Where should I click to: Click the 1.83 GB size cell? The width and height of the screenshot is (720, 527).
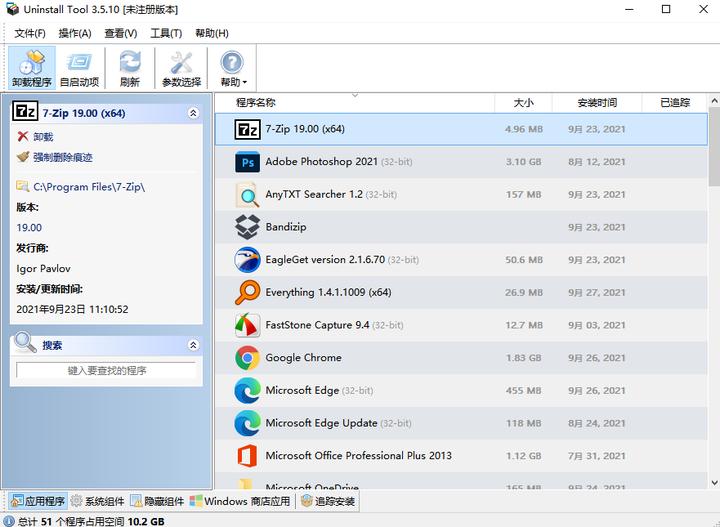(523, 358)
